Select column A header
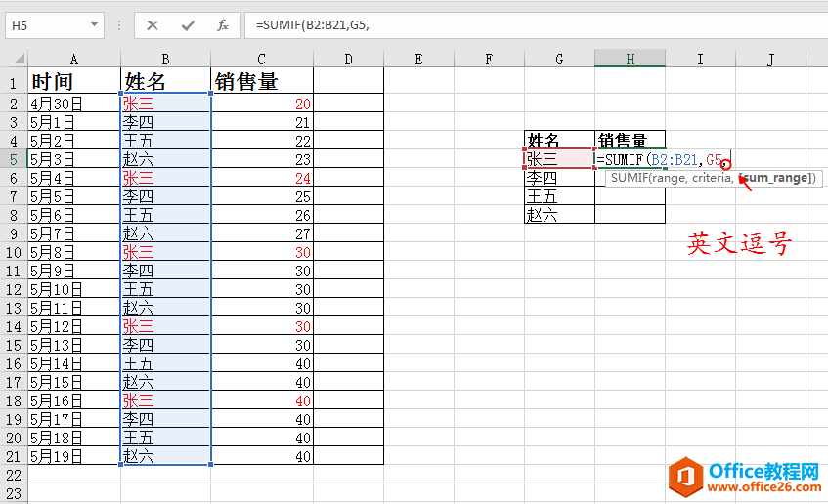828x504 pixels. [x=74, y=60]
